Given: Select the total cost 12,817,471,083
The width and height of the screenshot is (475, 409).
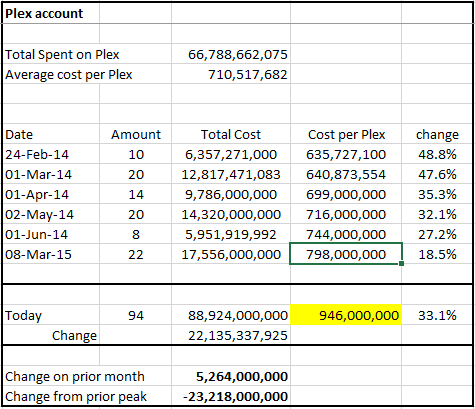Looking at the screenshot, I should click(231, 174).
